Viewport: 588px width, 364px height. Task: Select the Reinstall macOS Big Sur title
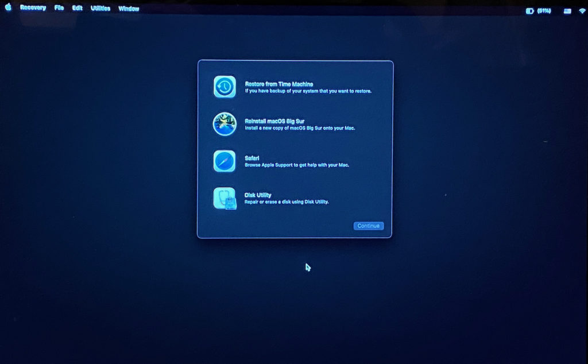pyautogui.click(x=274, y=121)
